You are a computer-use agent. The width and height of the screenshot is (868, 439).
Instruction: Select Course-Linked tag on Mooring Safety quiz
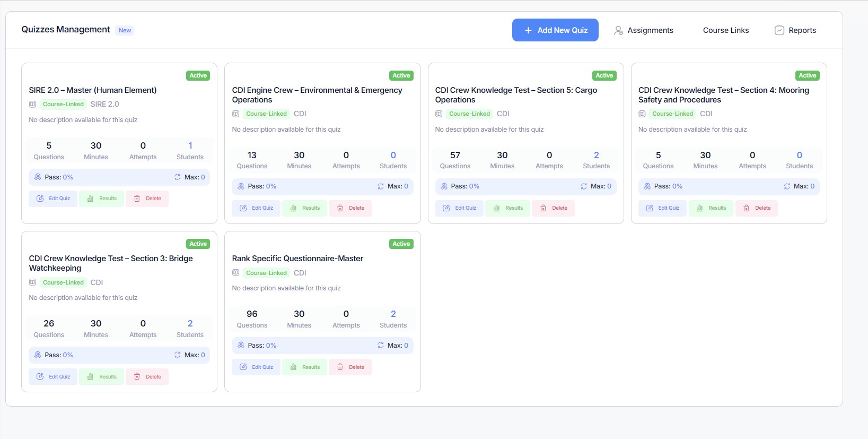click(x=672, y=114)
